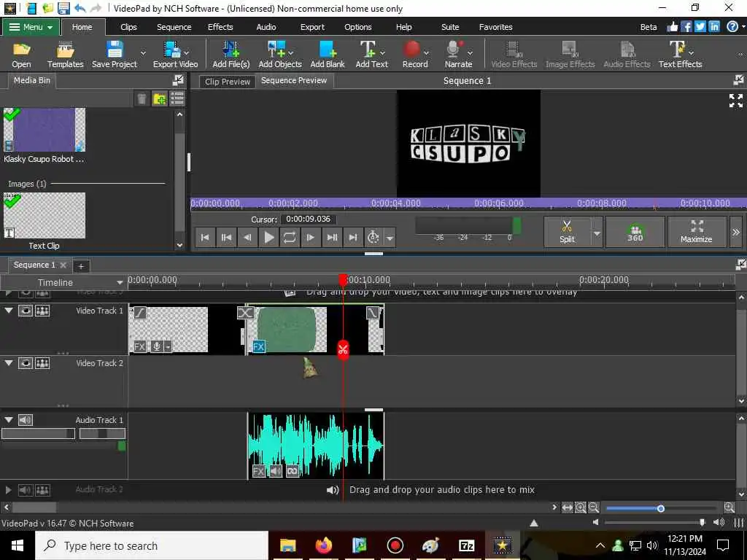Image resolution: width=747 pixels, height=560 pixels.
Task: Click the Save Project icon
Action: [x=115, y=54]
